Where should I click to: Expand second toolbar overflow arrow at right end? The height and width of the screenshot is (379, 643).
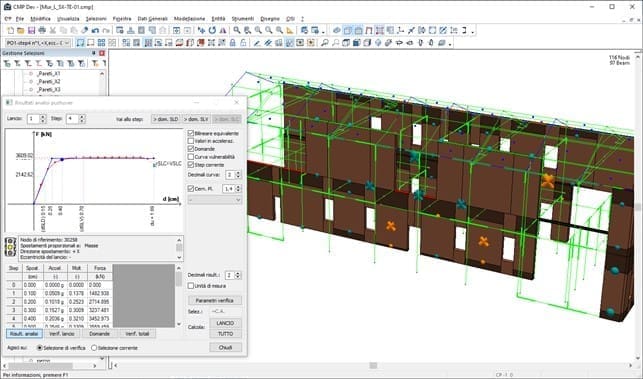pos(450,44)
